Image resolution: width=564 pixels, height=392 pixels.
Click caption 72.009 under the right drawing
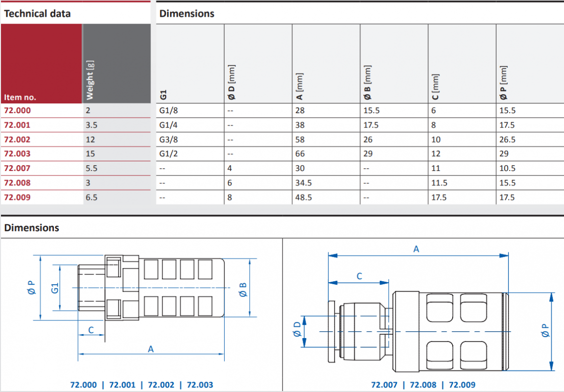[x=462, y=385]
